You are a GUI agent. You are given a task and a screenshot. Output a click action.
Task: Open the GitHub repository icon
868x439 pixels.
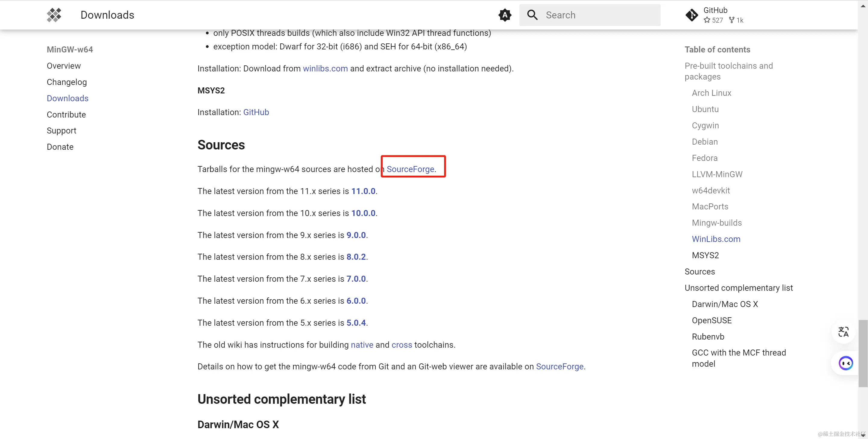tap(691, 15)
